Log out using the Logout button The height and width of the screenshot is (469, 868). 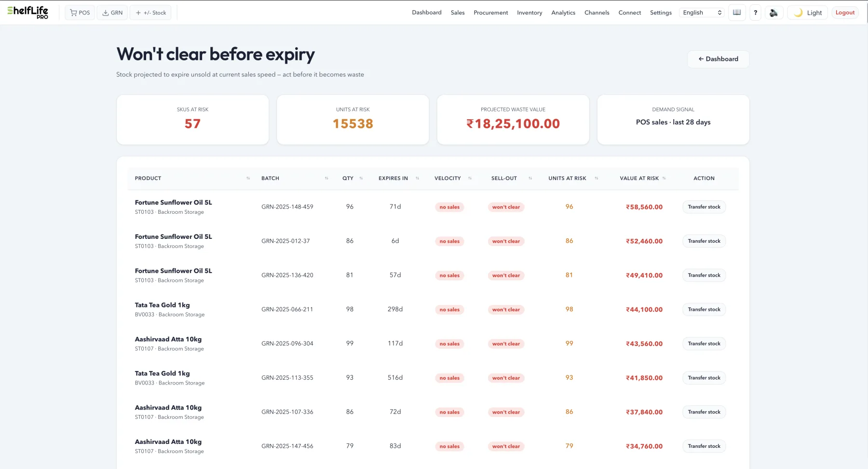(845, 13)
